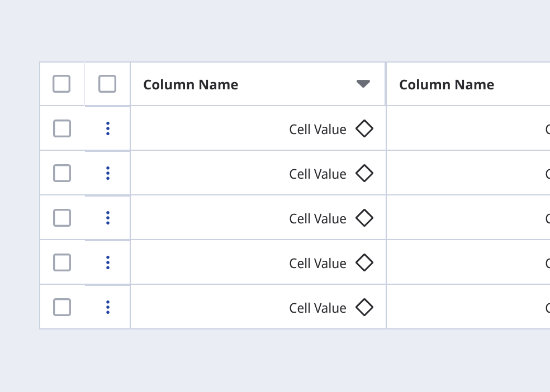Click the first Column Name header label

pos(191,85)
